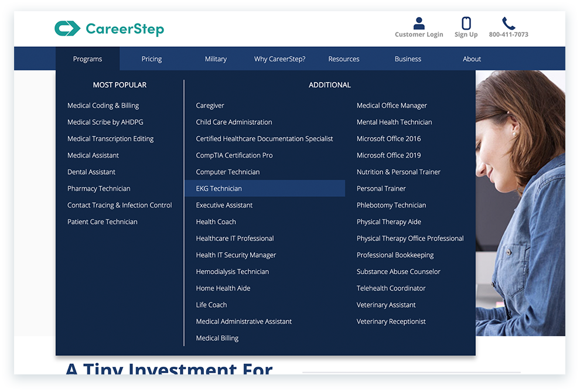This screenshot has height=392, width=580.
Task: Open the Why CareerStep? dropdown
Action: pyautogui.click(x=279, y=59)
